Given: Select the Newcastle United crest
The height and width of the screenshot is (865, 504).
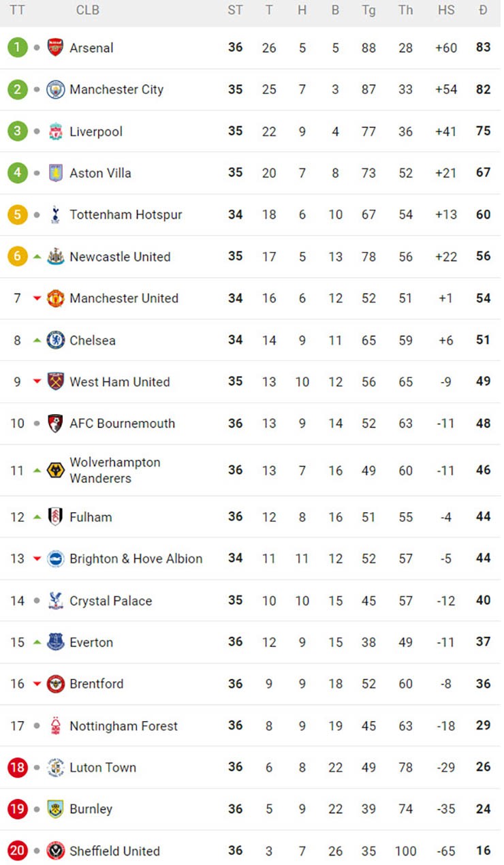Looking at the screenshot, I should 55,257.
